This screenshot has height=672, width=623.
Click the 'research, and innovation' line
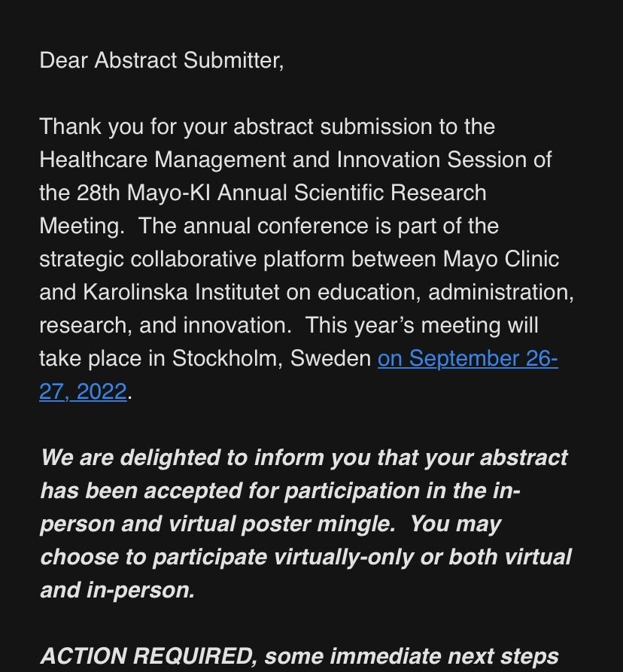point(289,325)
